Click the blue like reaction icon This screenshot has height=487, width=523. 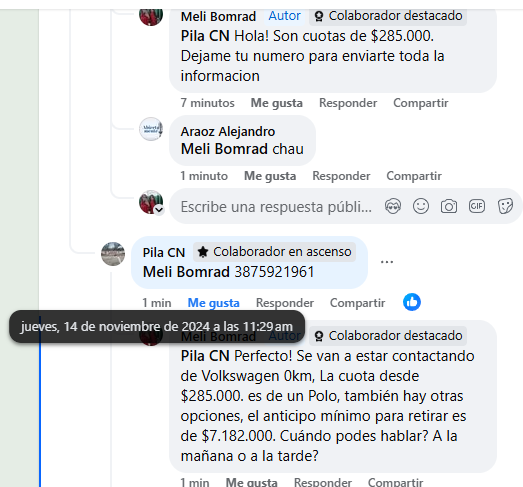pos(412,302)
